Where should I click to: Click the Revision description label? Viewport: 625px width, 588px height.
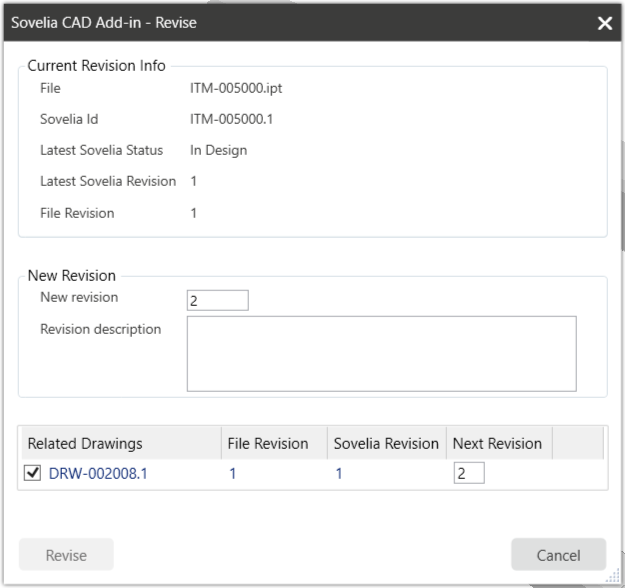point(101,329)
